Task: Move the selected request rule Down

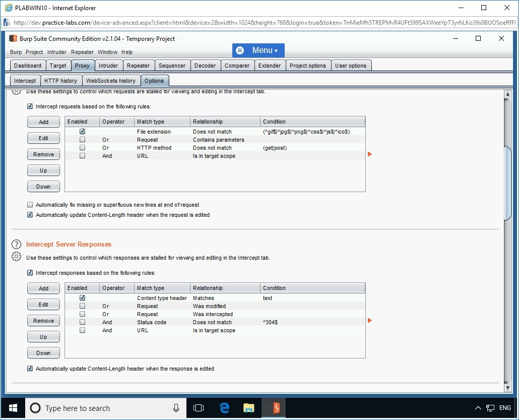Action: coord(43,186)
